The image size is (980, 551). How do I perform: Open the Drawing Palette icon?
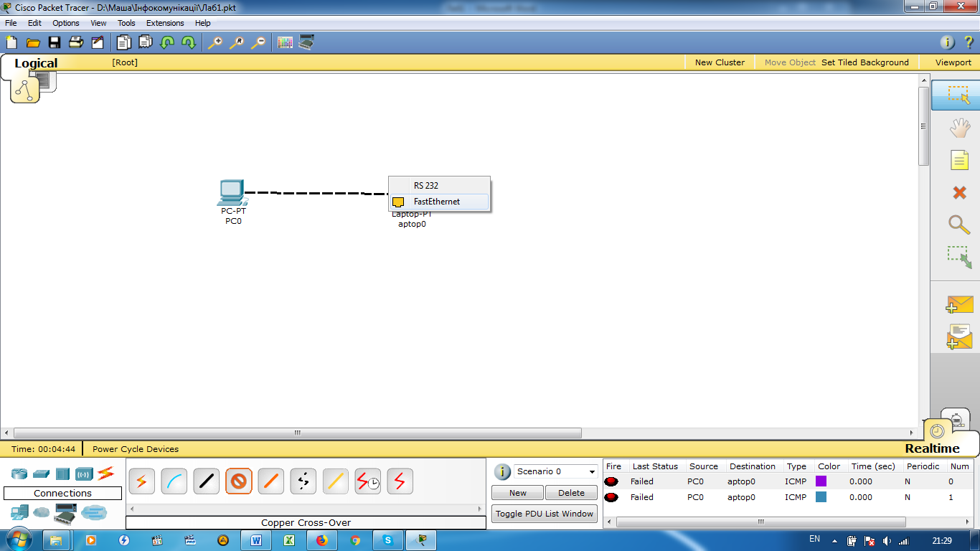[x=285, y=42]
